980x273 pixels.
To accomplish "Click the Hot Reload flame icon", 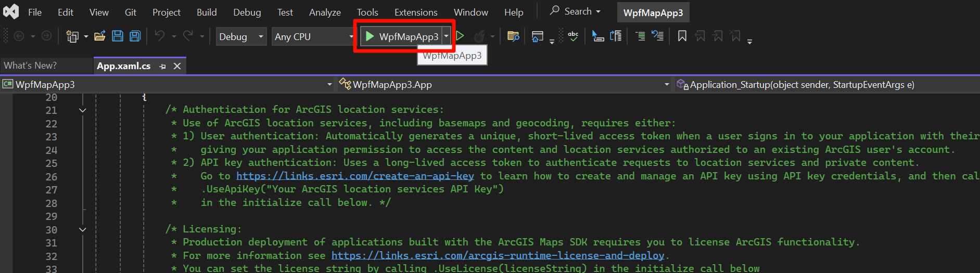I will coord(479,36).
